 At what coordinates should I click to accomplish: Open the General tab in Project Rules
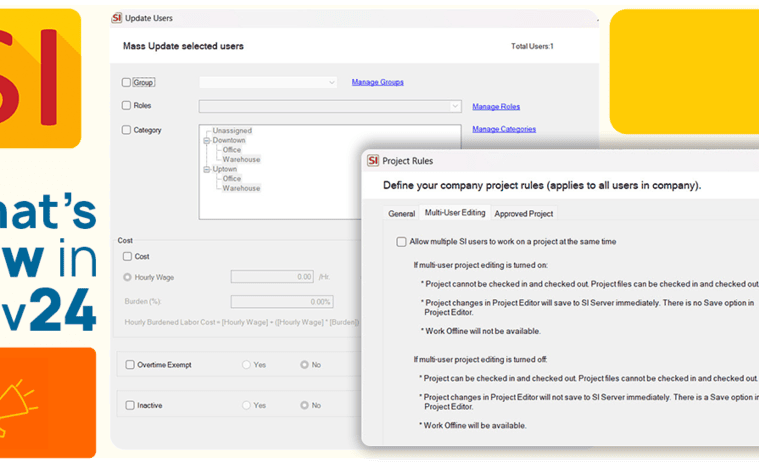(x=402, y=213)
